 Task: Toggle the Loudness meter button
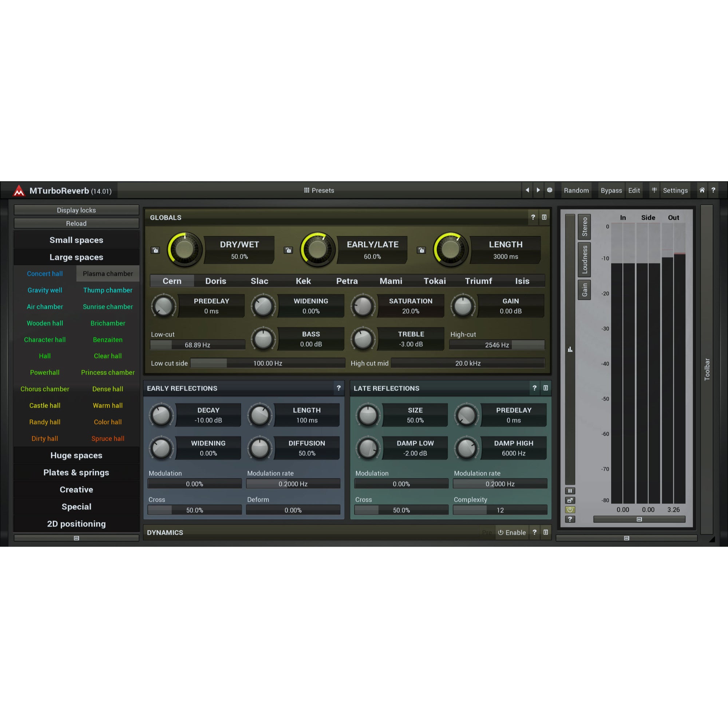click(x=585, y=260)
